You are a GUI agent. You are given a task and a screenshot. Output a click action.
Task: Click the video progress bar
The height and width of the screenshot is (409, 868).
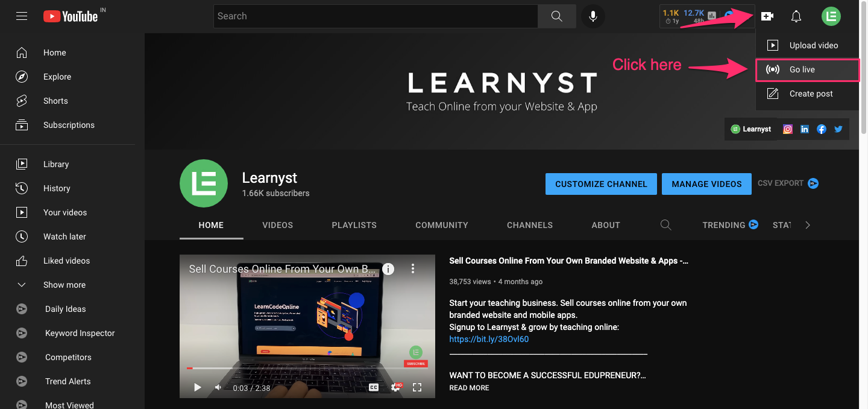(x=307, y=368)
